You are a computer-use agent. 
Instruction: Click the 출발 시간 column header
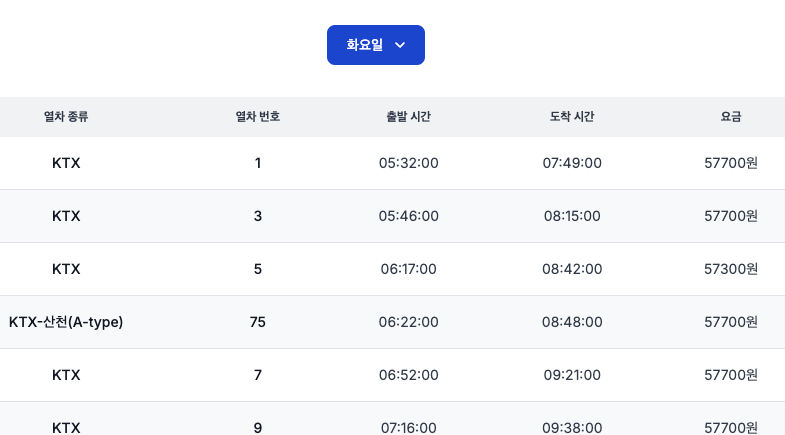click(409, 117)
